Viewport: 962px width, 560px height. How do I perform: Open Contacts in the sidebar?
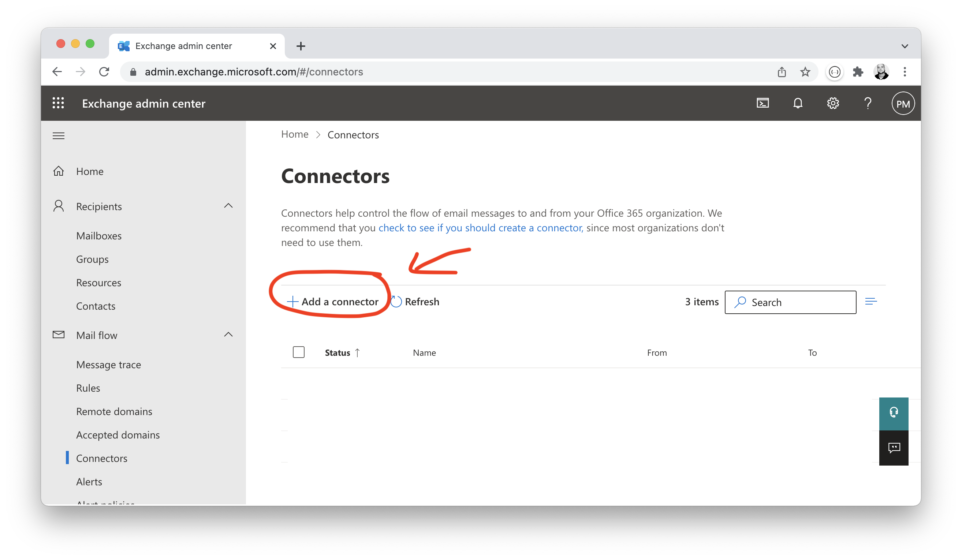pos(96,306)
